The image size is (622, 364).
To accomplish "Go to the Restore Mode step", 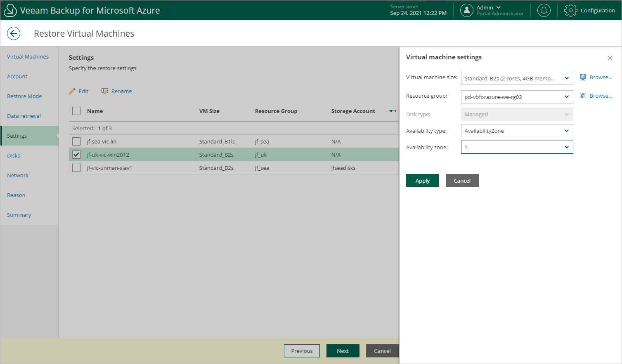I will point(24,96).
